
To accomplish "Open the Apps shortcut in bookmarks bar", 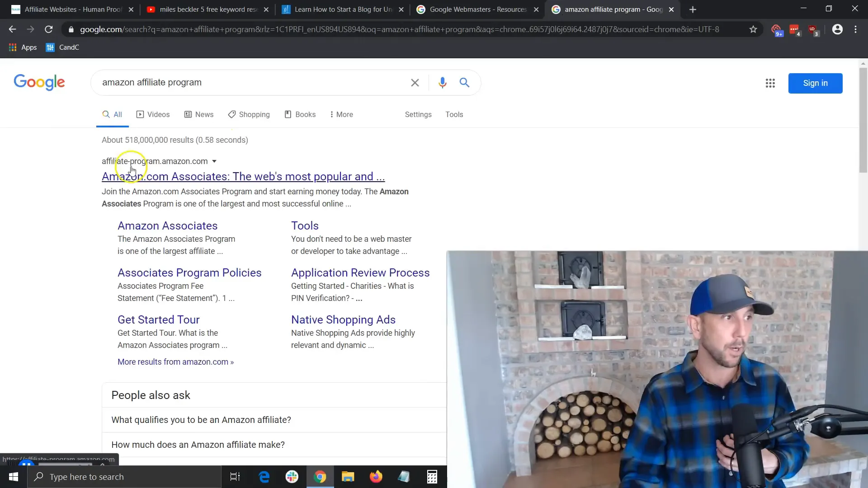I will [x=23, y=47].
